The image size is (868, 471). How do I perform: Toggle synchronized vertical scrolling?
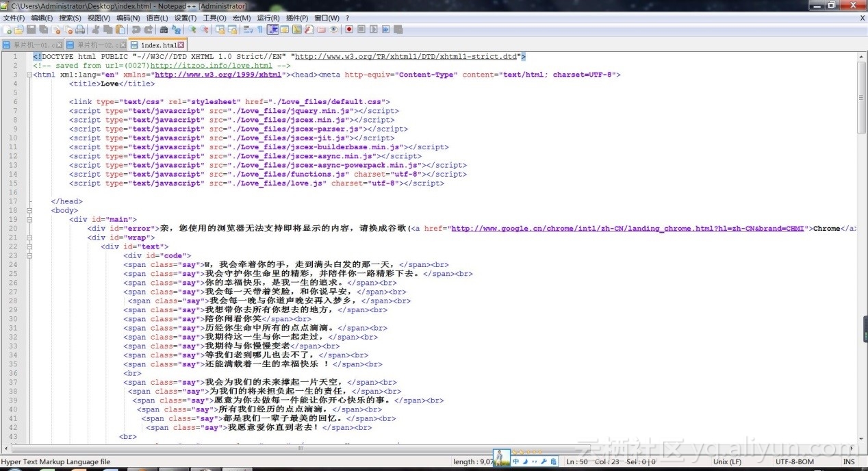pos(220,30)
